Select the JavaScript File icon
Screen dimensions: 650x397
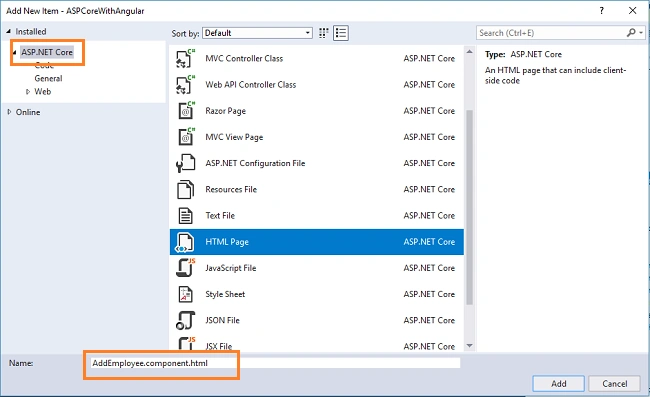click(185, 268)
